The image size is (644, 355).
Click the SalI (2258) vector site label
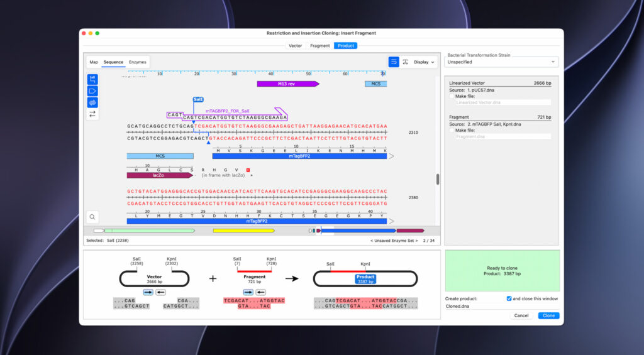coord(136,261)
